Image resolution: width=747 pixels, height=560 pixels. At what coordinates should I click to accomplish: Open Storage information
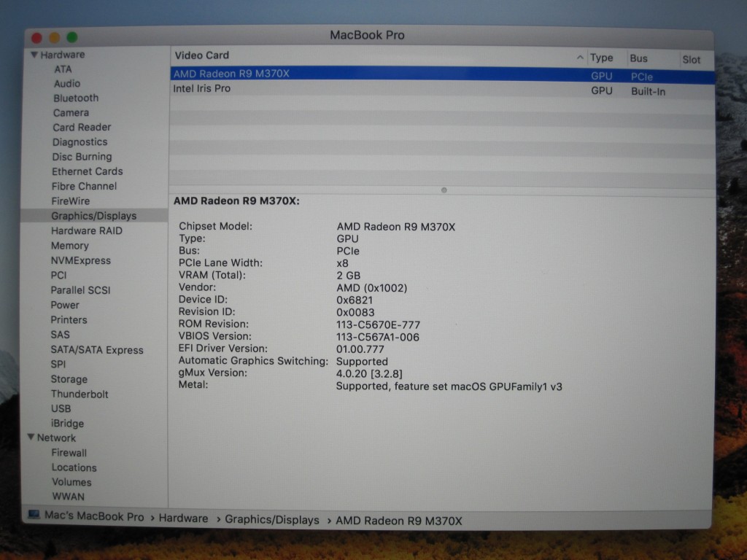pyautogui.click(x=69, y=379)
